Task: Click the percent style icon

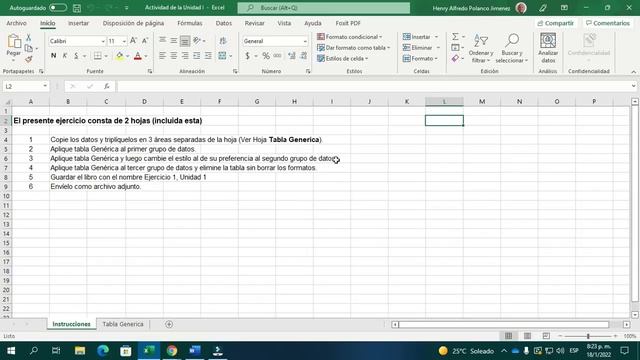Action: tap(266, 56)
